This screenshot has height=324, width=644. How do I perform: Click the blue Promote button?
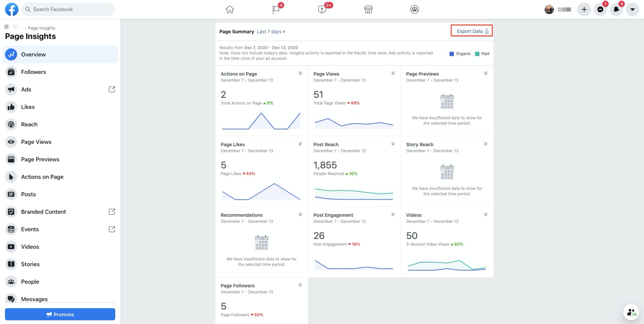(x=60, y=314)
